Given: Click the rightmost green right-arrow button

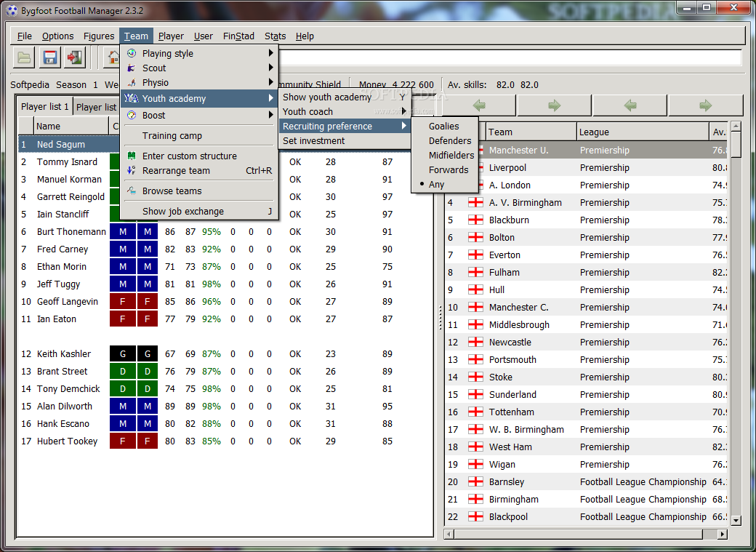Looking at the screenshot, I should tap(705, 105).
